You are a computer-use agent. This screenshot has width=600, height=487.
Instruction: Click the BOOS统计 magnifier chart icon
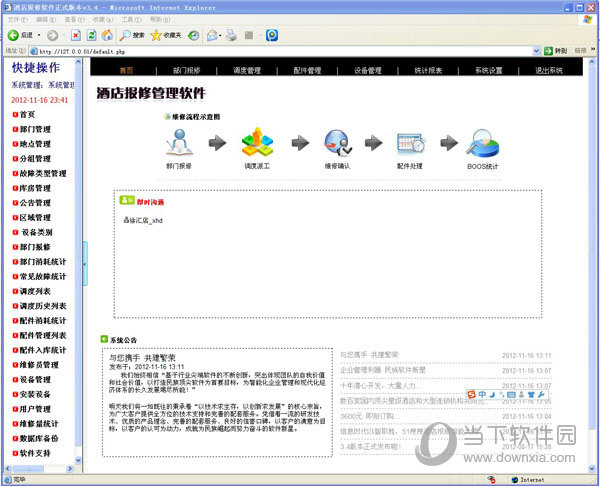coord(483,143)
